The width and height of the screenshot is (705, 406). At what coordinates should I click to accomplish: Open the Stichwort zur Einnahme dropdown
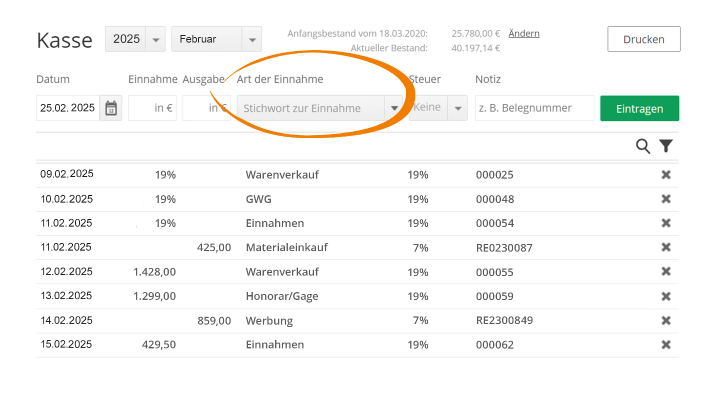point(320,108)
